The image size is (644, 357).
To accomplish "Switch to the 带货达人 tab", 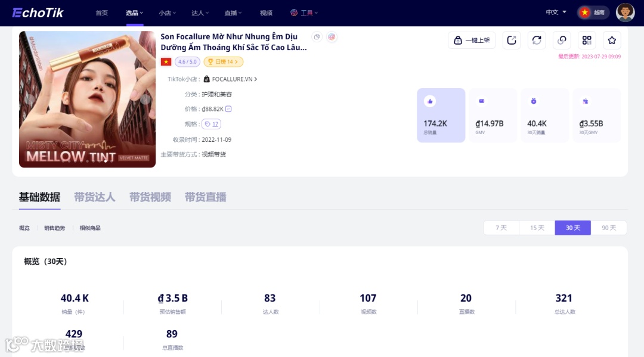I will point(94,197).
